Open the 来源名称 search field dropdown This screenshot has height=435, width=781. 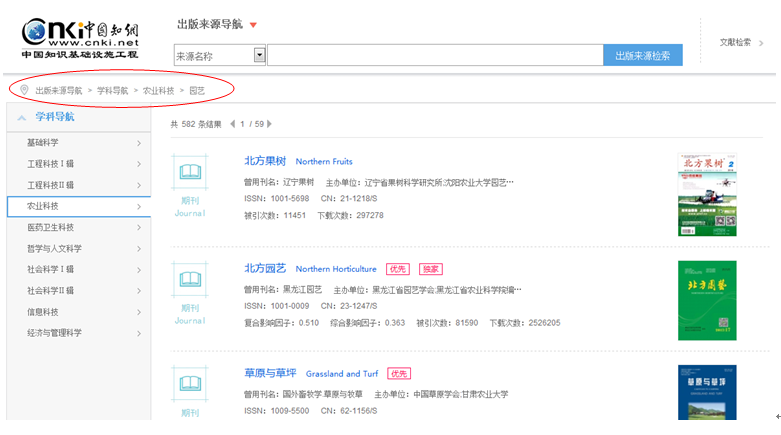coord(260,56)
